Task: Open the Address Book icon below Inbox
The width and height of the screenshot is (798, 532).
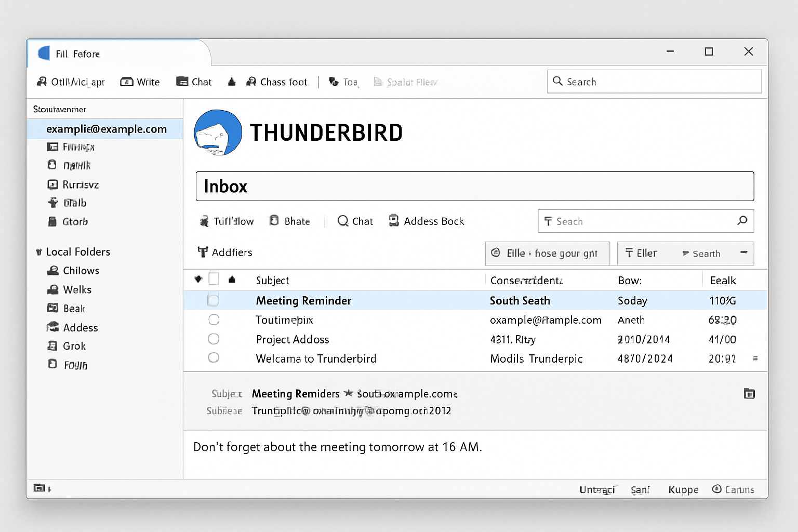Action: coord(394,221)
